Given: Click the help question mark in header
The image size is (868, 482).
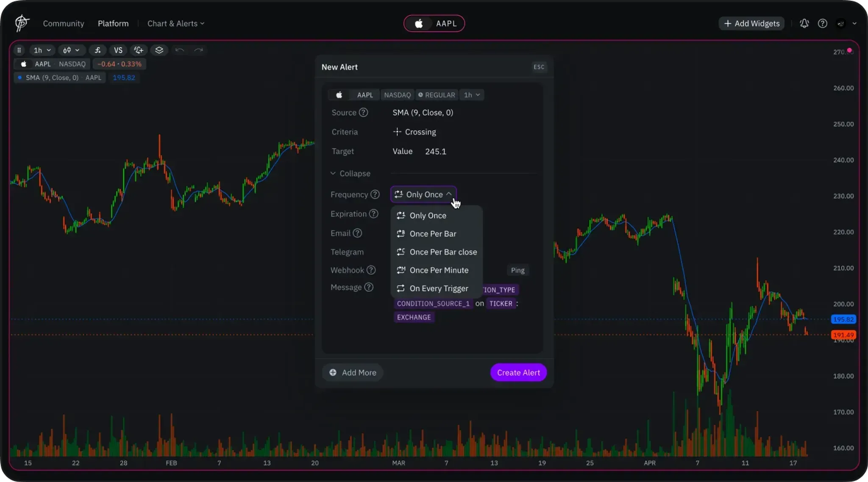Looking at the screenshot, I should pyautogui.click(x=822, y=23).
